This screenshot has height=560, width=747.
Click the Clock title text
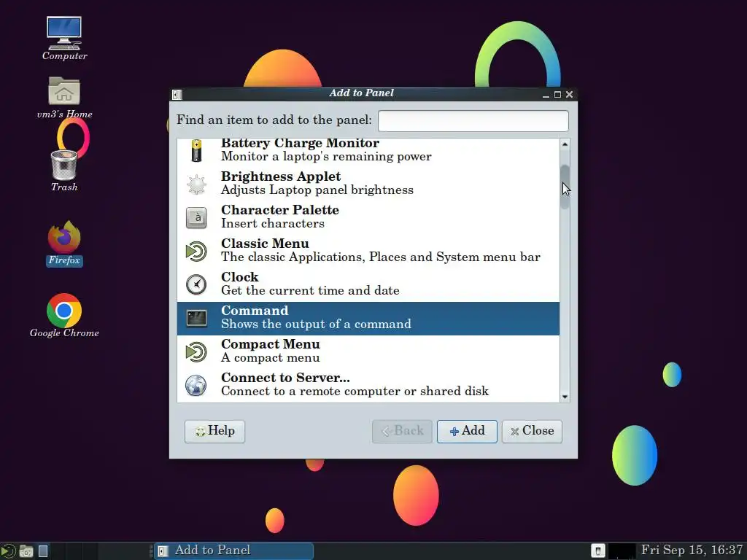click(x=239, y=277)
